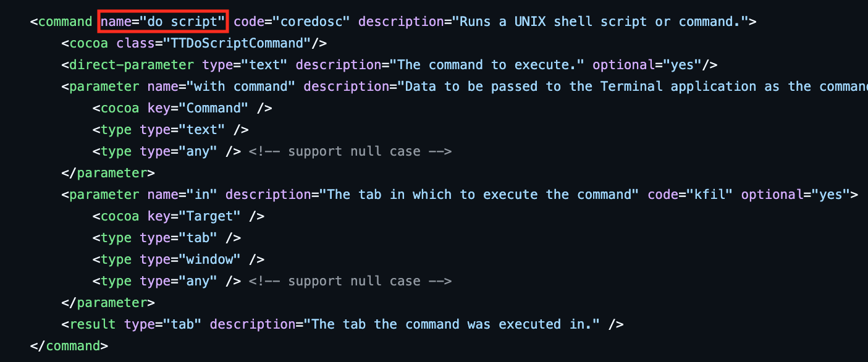This screenshot has height=362, width=868.
Task: Click the first "support null case" comment
Action: point(350,151)
